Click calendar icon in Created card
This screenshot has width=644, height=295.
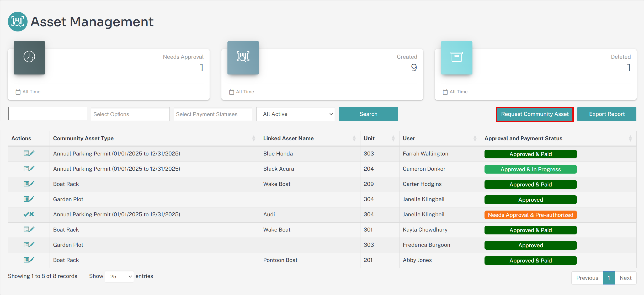point(232,92)
